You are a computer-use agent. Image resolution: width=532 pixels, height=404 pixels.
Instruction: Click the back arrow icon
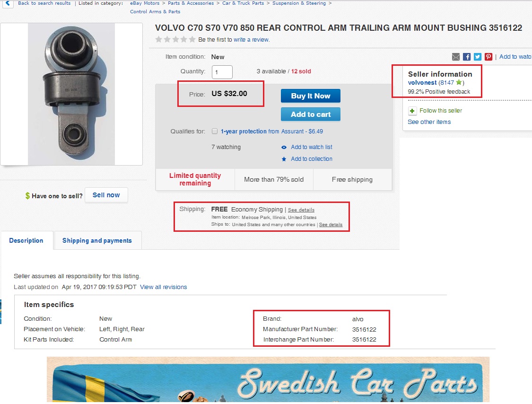pos(7,3)
